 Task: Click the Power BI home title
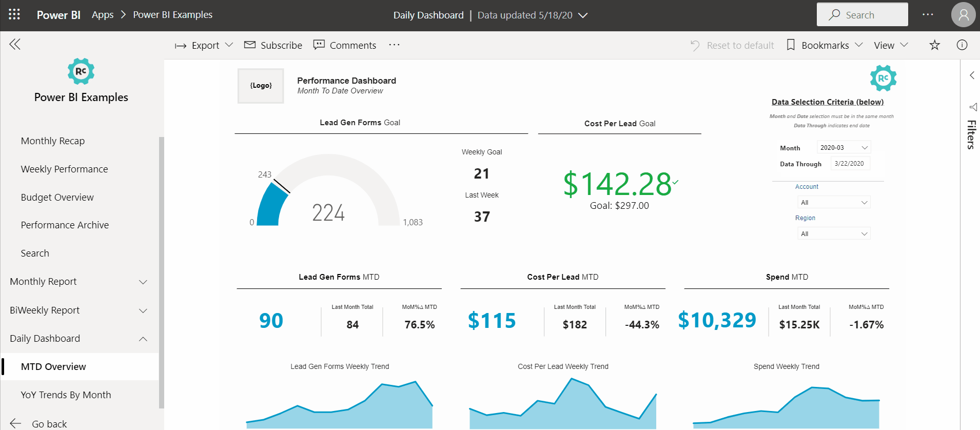[58, 15]
